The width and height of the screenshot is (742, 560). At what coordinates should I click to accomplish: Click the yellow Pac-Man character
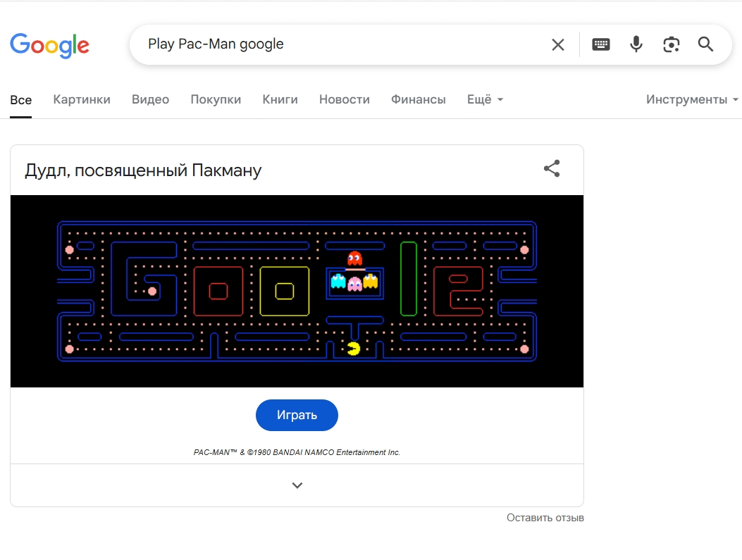[x=354, y=349]
